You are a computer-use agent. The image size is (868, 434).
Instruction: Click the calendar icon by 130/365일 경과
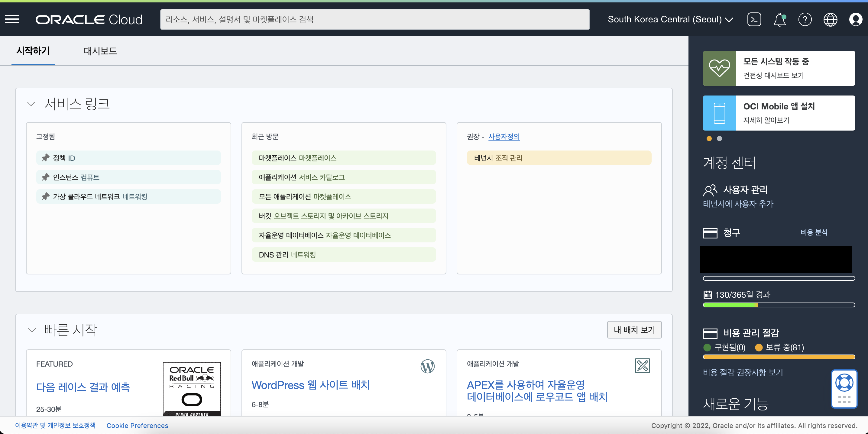coord(708,295)
